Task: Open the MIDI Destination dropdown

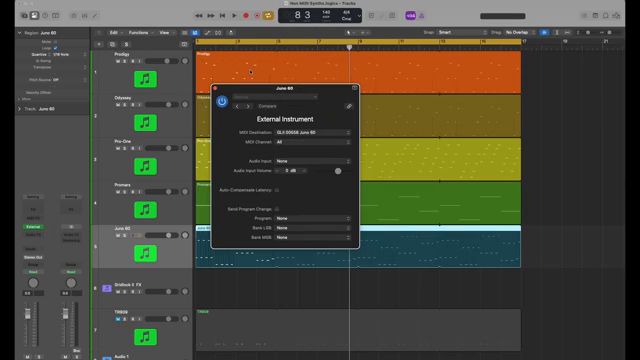Action: pos(313,133)
